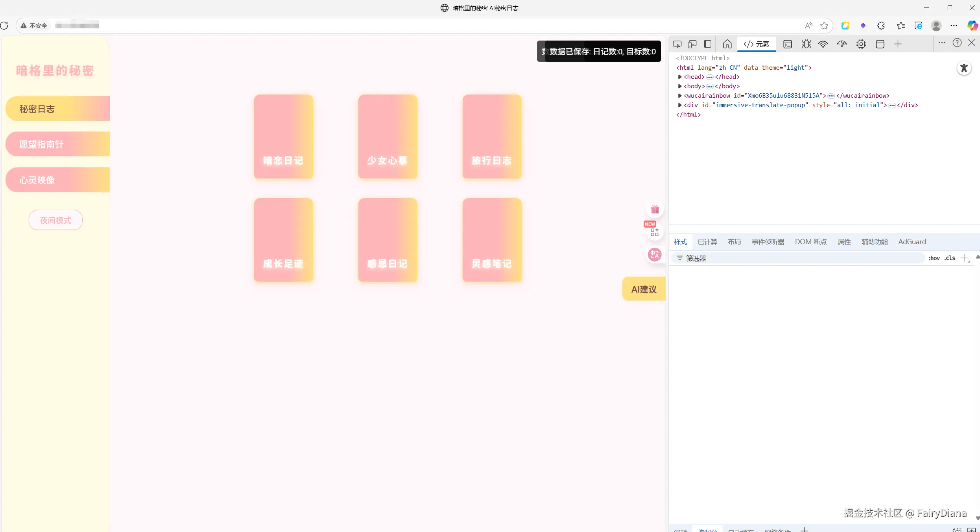Screen dimensions: 980x532
Task: Click the AI建议 button
Action: 644,289
